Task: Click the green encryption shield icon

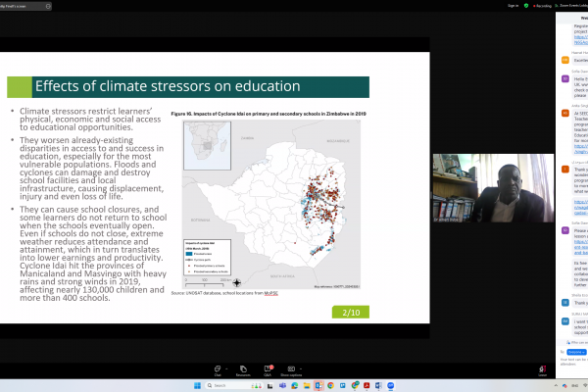Action: click(x=526, y=5)
